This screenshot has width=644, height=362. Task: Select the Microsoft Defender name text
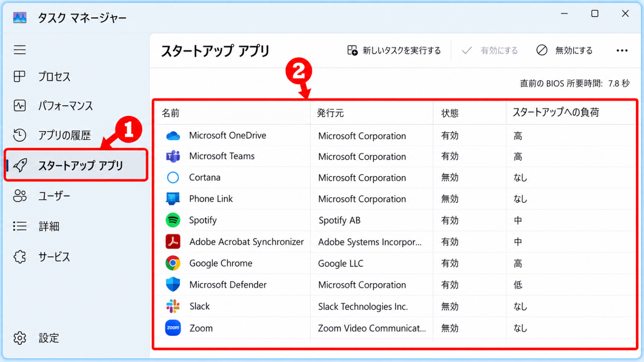click(228, 285)
